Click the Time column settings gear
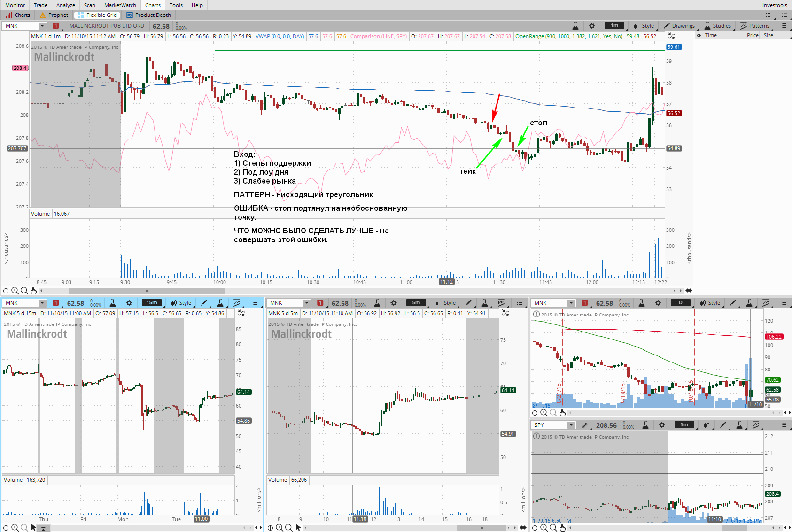Image resolution: width=792 pixels, height=532 pixels. pyautogui.click(x=699, y=36)
